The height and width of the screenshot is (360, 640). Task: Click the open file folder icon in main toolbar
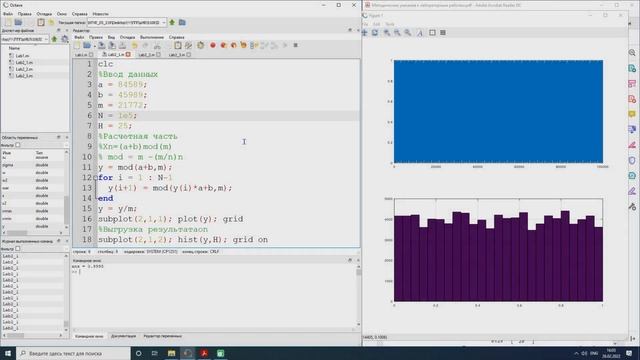point(18,22)
